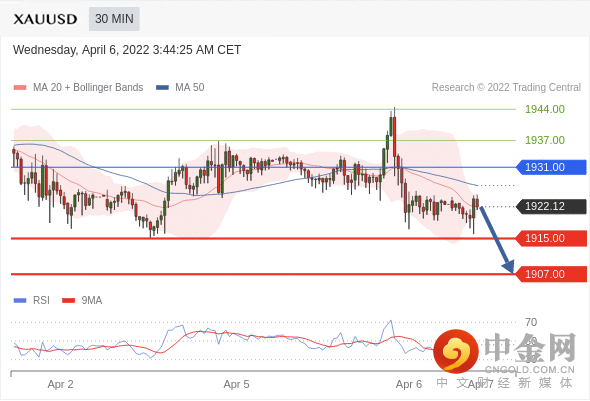Select the red 1907.00 target price tag
590x401 pixels.
point(551,274)
